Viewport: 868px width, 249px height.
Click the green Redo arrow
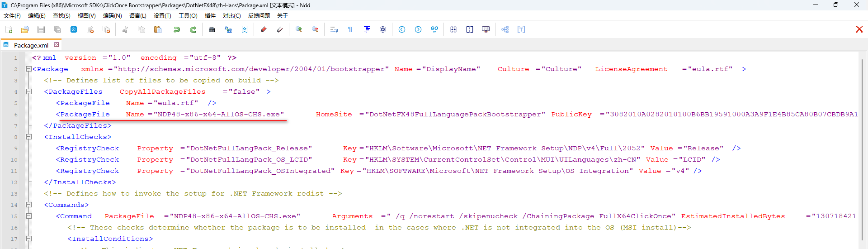(x=193, y=29)
